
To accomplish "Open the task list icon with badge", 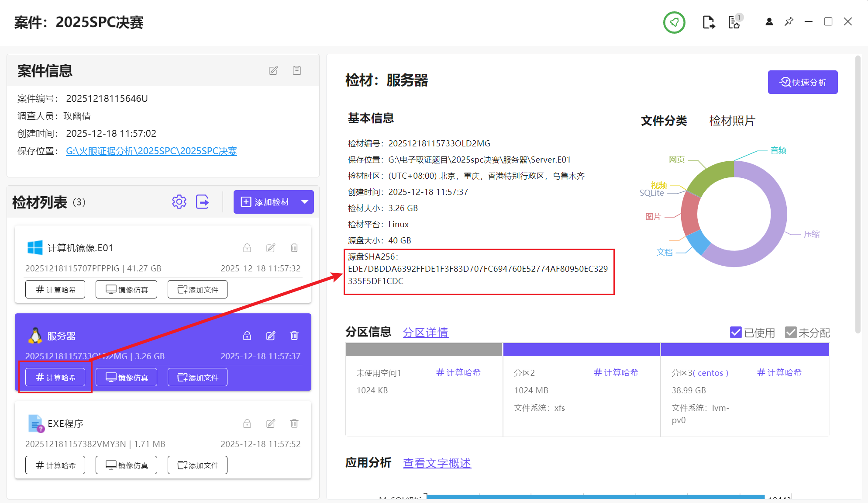I will click(x=735, y=22).
